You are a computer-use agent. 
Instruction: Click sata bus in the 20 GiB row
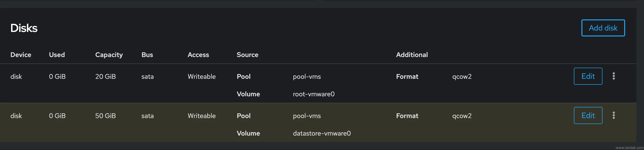[148, 76]
